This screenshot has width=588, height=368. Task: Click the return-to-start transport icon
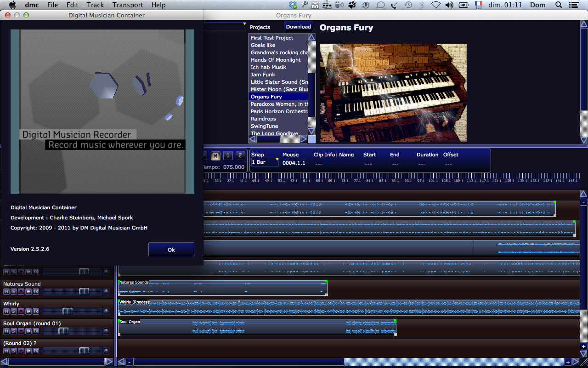point(216,155)
